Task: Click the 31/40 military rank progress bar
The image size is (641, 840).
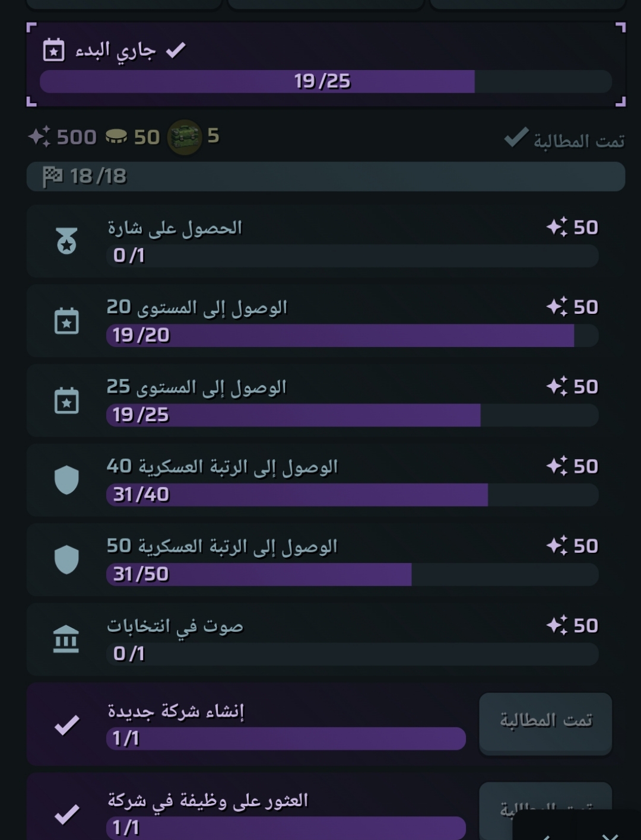Action: point(353,495)
